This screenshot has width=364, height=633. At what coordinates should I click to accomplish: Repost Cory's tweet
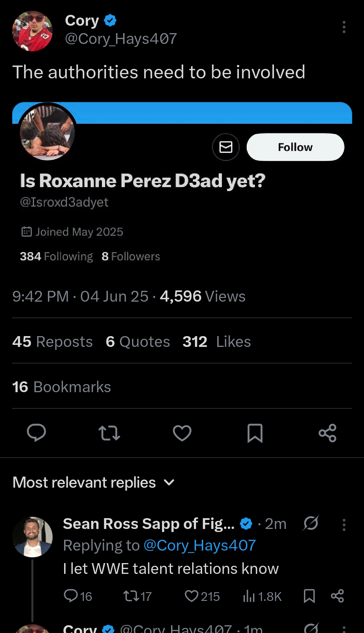click(x=109, y=433)
